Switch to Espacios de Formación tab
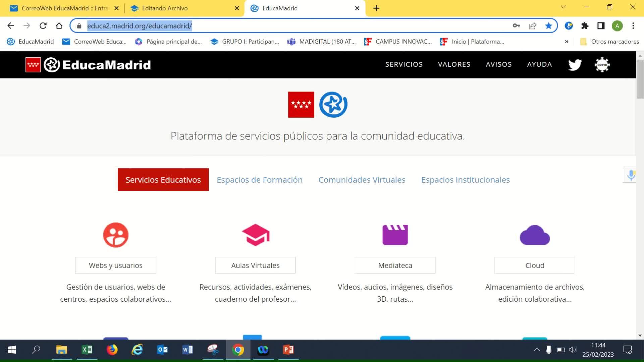Screen dimensions: 644x362 260,180
